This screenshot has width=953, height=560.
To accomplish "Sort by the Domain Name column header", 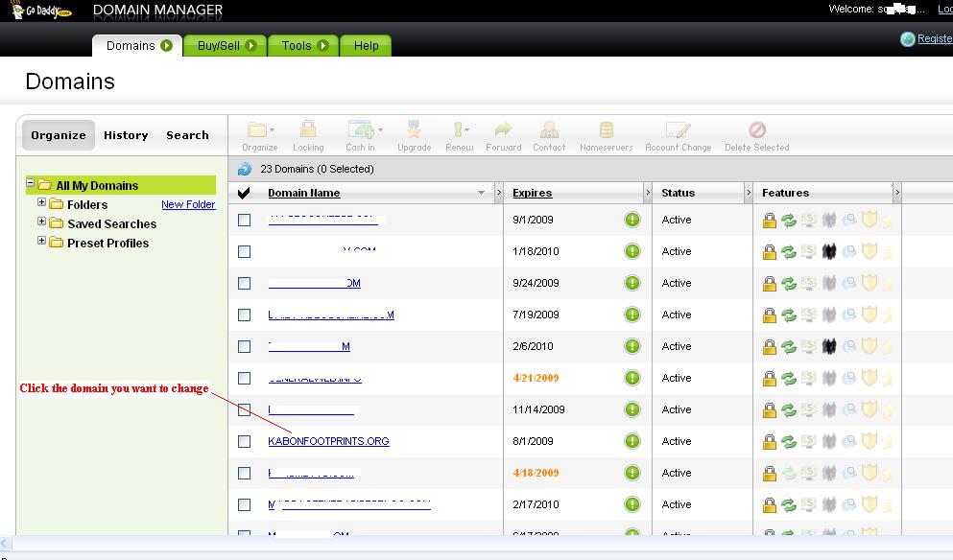I will coord(304,193).
